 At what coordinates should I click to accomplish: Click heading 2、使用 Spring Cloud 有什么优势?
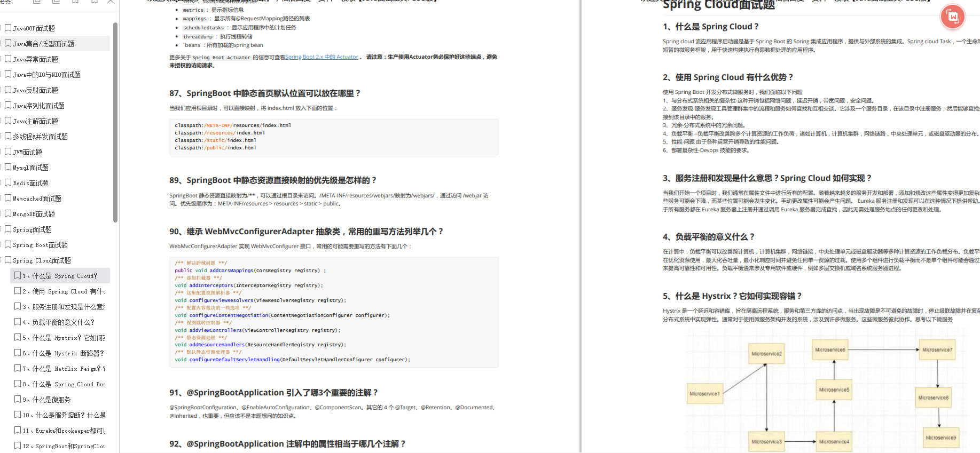[x=728, y=77]
